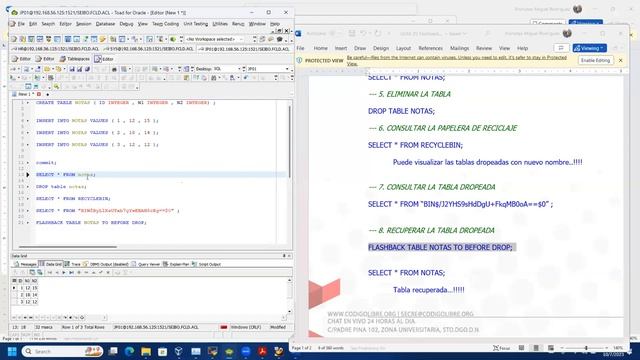Viewport: 640px width, 360px height.
Task: Open the Utilities menu in Toad
Action: pyautogui.click(x=220, y=24)
